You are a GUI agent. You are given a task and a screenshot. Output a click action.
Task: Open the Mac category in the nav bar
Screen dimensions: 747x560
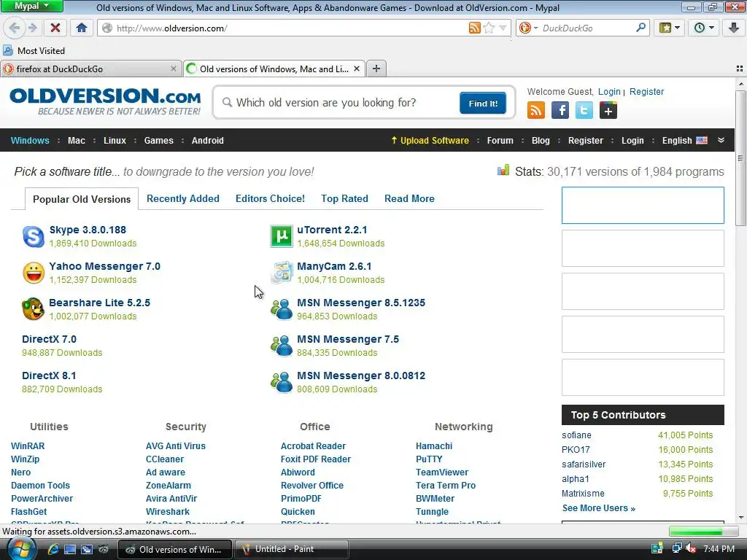pos(76,141)
